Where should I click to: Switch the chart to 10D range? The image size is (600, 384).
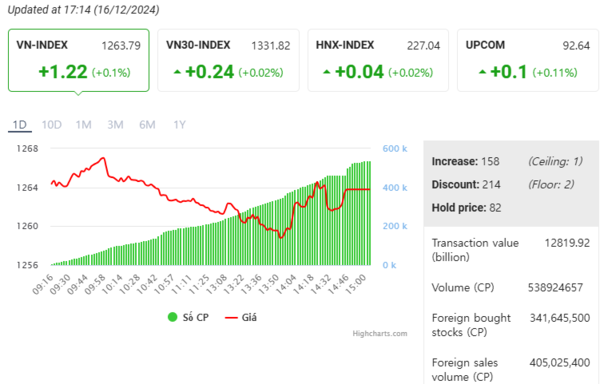point(52,125)
